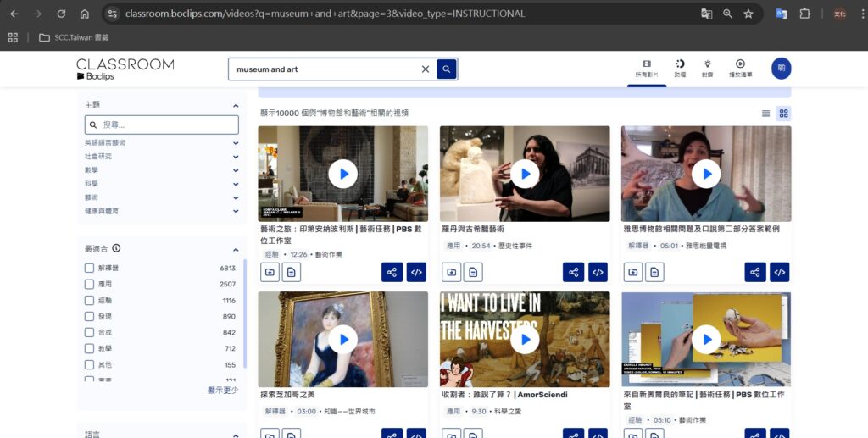The image size is (868, 438).
Task: Share the Rodin and ancient Greek art video
Action: (574, 272)
